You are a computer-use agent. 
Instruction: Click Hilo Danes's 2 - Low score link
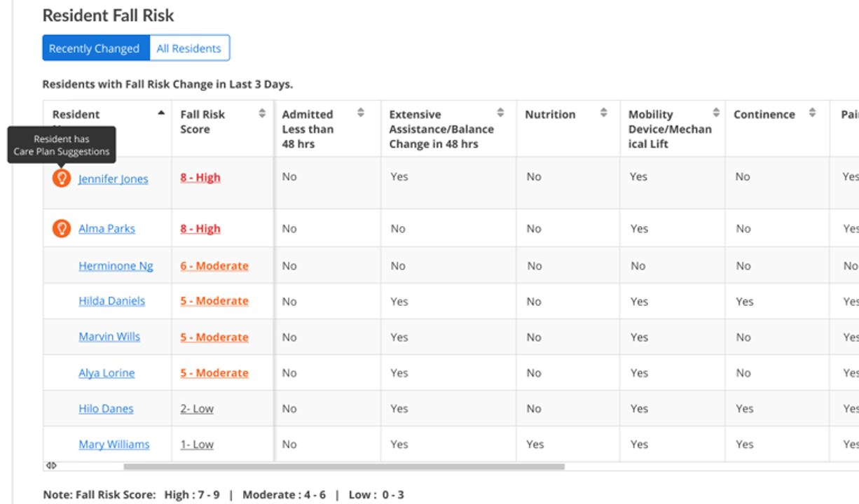point(196,408)
